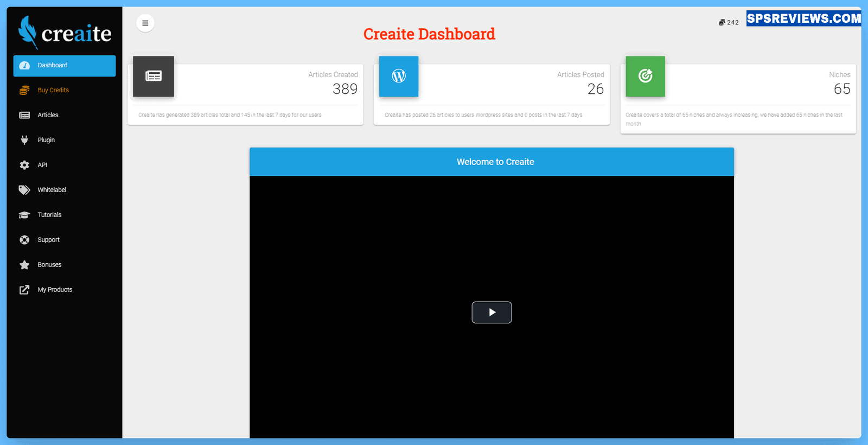The height and width of the screenshot is (445, 868).
Task: Open My Products link label
Action: (55, 290)
